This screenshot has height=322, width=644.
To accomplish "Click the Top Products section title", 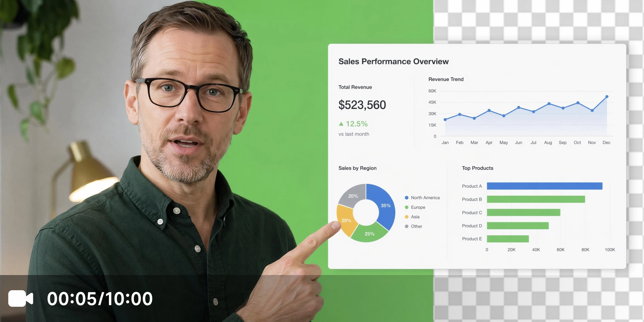I will [477, 168].
